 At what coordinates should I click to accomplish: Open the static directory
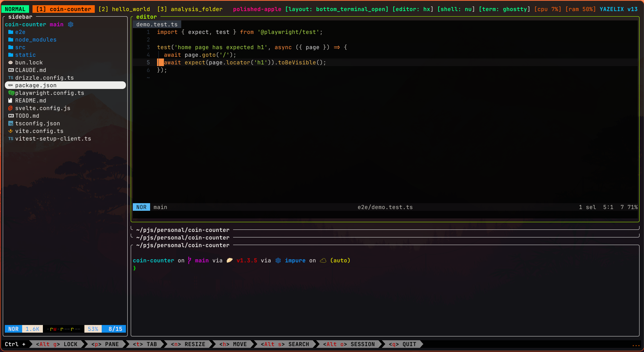[25, 55]
